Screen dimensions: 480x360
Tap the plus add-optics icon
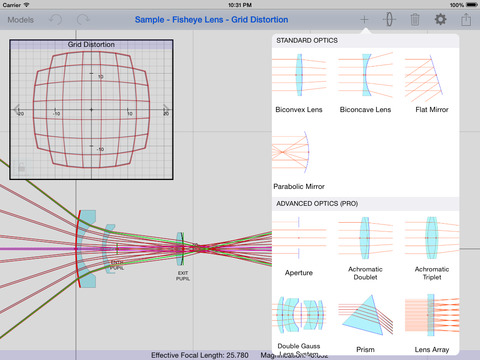tap(364, 20)
